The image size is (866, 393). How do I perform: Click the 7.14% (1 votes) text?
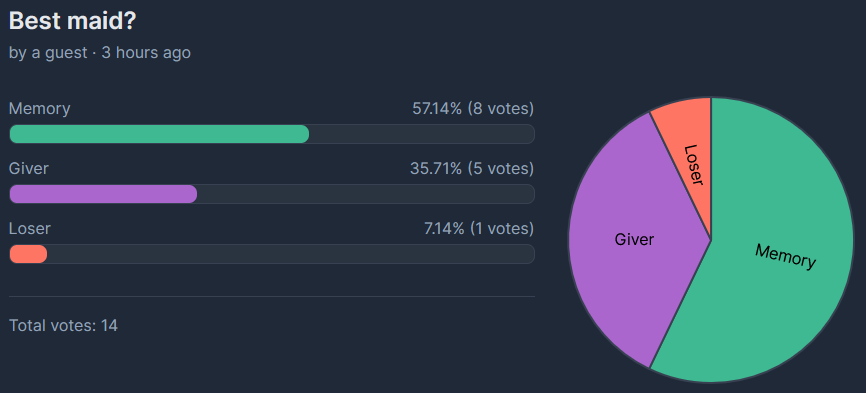click(x=479, y=229)
